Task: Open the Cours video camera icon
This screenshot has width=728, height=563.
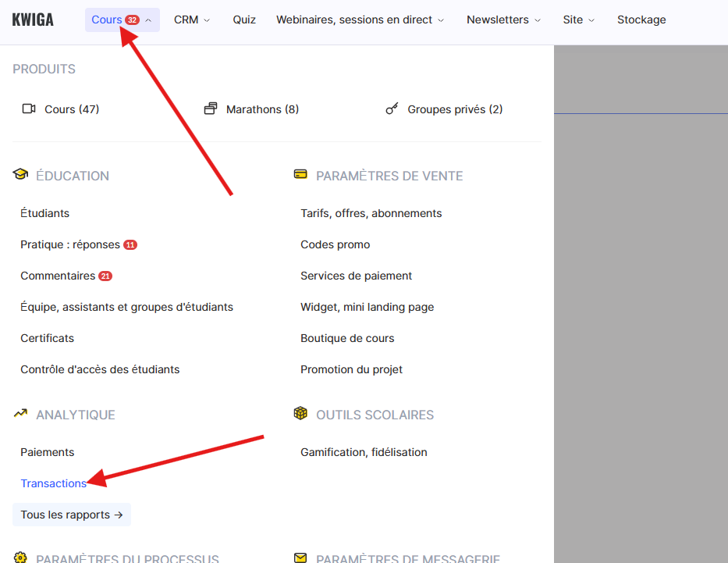Action: (x=29, y=109)
